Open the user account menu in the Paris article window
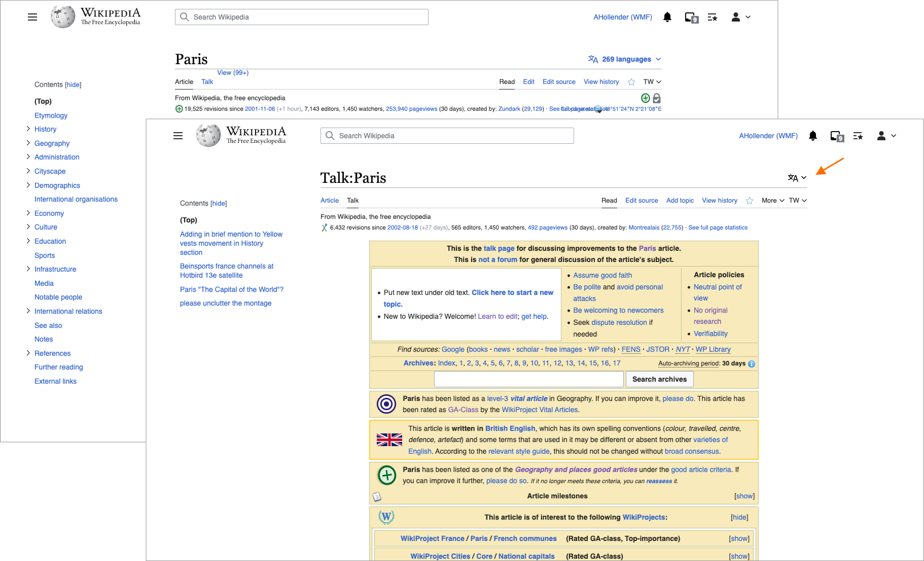 pyautogui.click(x=741, y=17)
